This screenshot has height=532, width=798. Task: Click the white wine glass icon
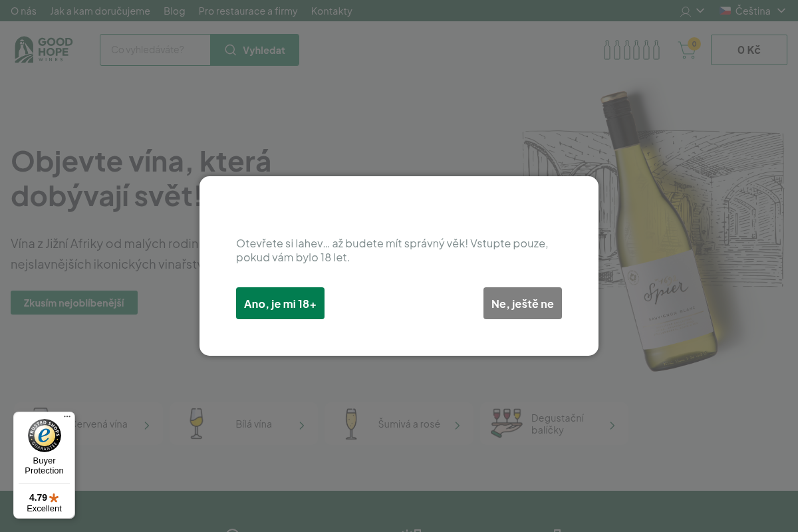click(196, 424)
